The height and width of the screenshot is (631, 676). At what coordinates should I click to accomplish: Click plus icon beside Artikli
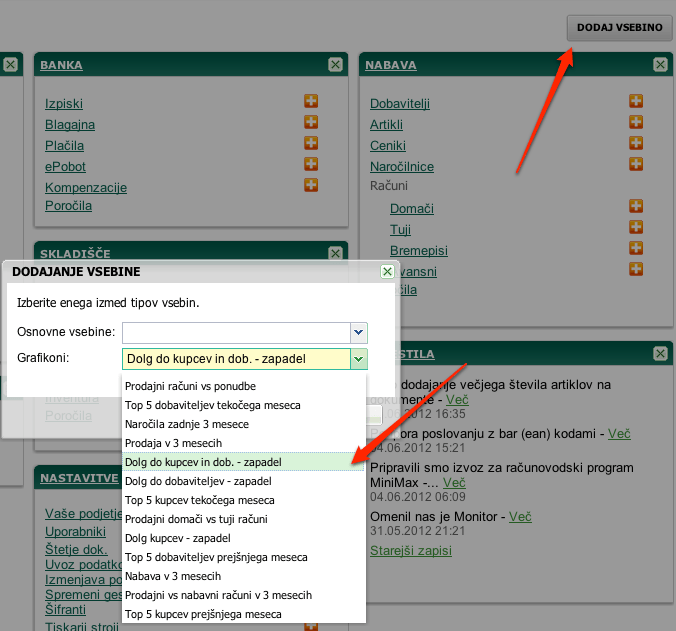[636, 122]
